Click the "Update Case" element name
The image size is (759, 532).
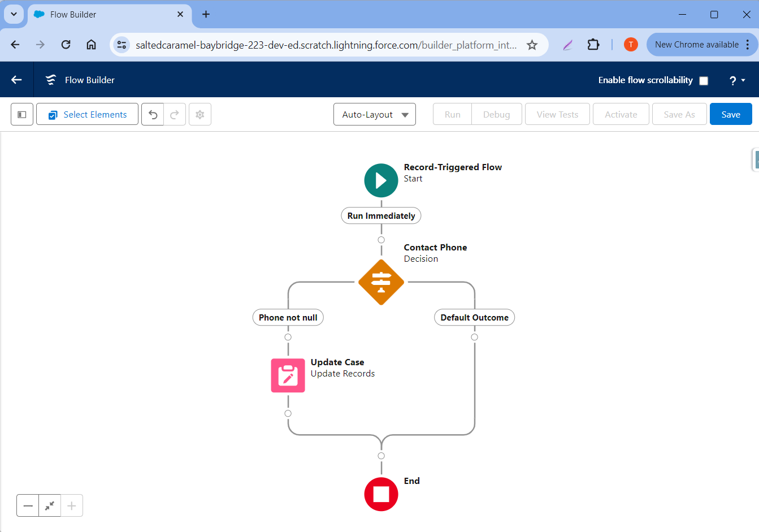click(x=337, y=362)
